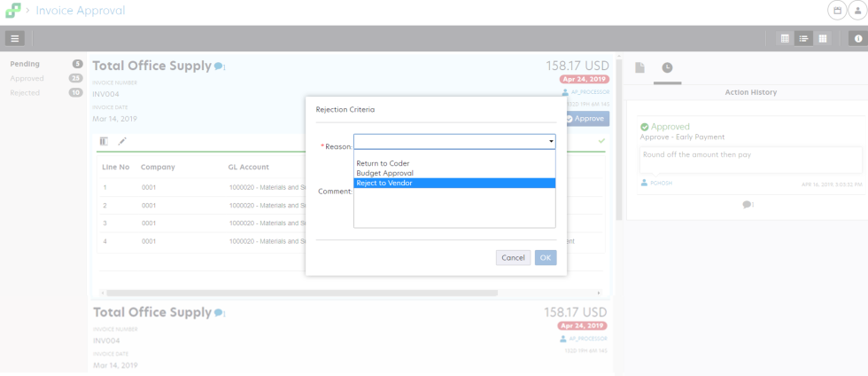The height and width of the screenshot is (376, 868).
Task: Select 'Return to Coder' option
Action: (383, 163)
